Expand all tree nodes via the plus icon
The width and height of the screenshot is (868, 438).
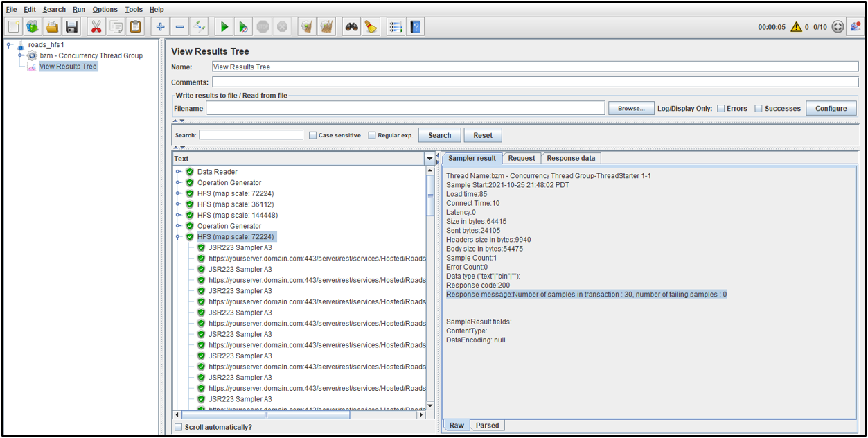(160, 26)
